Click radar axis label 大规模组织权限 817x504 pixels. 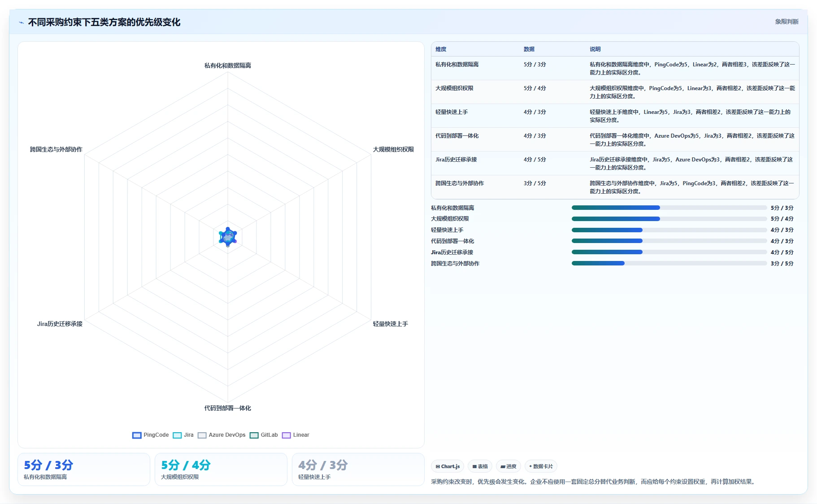393,149
